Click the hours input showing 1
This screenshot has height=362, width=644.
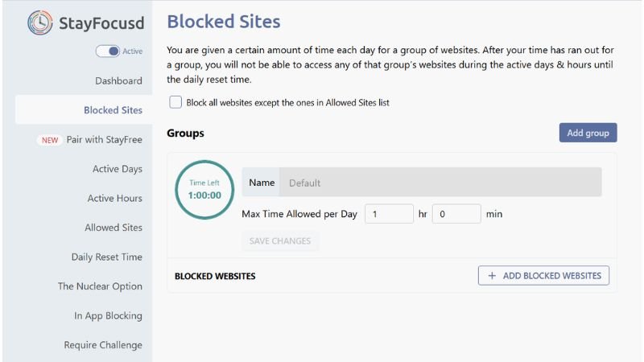coord(389,214)
